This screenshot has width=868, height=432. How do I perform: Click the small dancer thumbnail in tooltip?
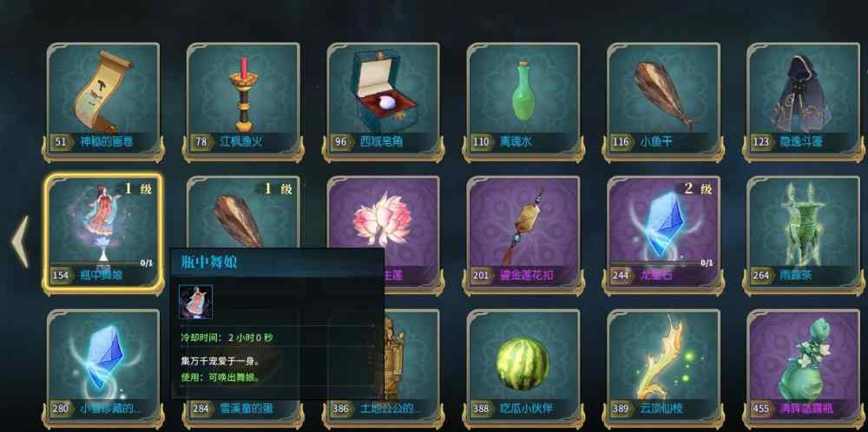[195, 302]
